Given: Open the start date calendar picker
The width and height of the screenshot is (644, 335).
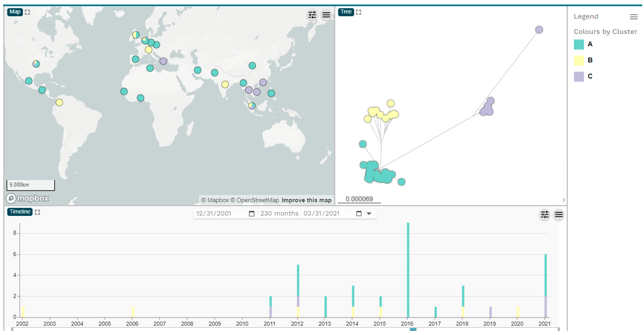Looking at the screenshot, I should coord(251,213).
